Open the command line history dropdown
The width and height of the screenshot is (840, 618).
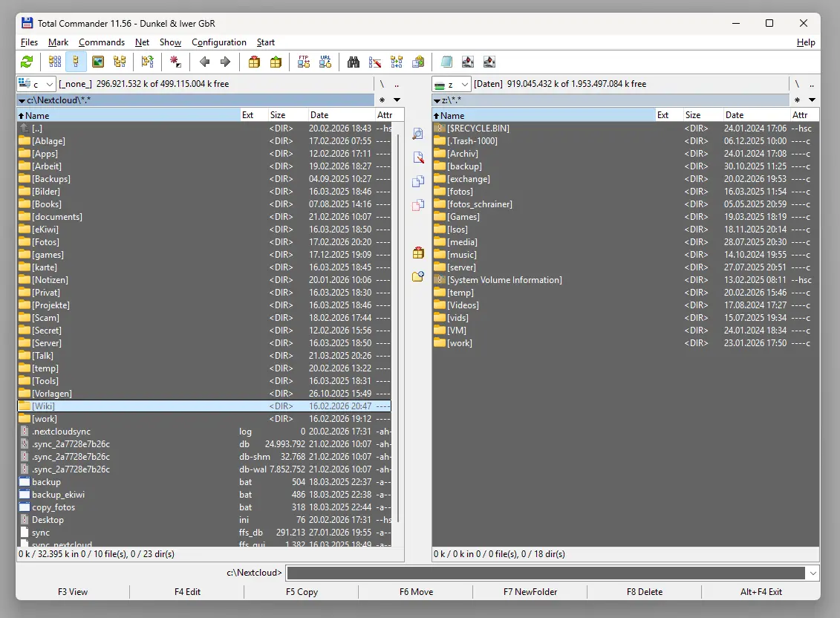click(813, 573)
